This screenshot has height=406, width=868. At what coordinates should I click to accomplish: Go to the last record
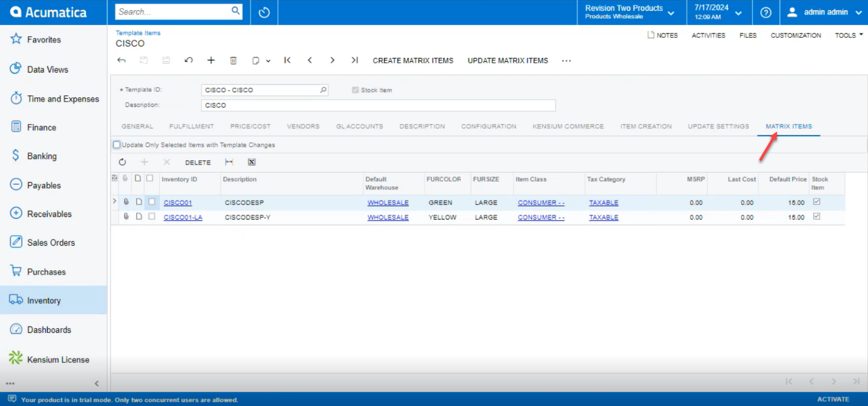[354, 60]
